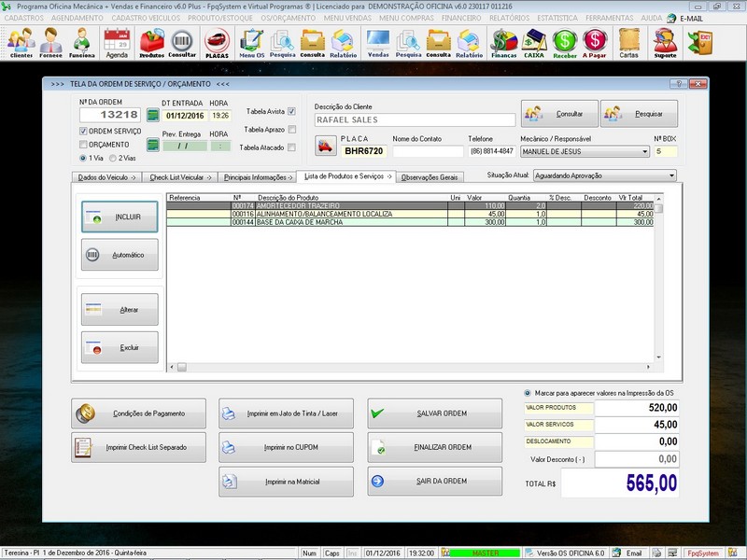The image size is (747, 560).
Task: Toggle Tabela Avista checkbox
Action: point(291,111)
